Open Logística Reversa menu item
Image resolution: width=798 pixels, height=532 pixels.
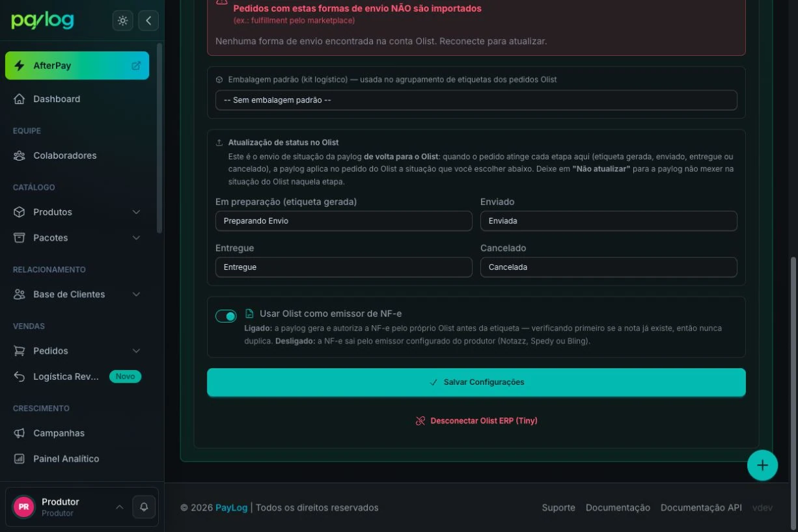(x=77, y=377)
